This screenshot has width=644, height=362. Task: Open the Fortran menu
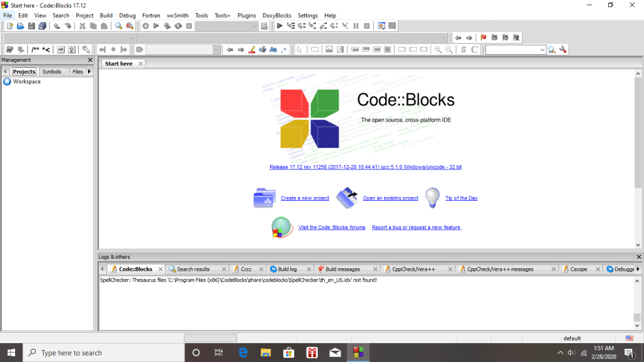point(151,15)
